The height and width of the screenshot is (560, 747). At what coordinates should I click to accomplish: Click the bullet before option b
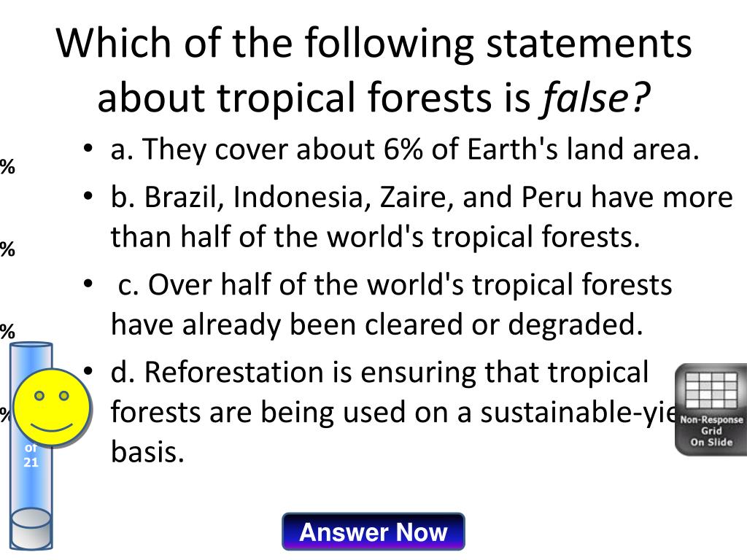tap(88, 195)
